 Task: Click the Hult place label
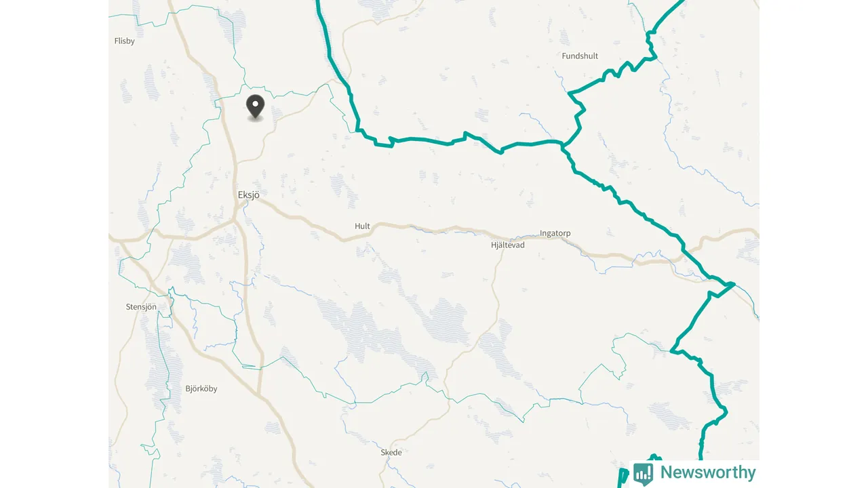pos(362,226)
